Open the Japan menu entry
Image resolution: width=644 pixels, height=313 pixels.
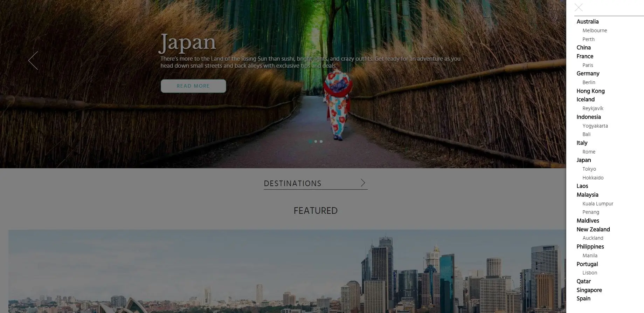584,160
